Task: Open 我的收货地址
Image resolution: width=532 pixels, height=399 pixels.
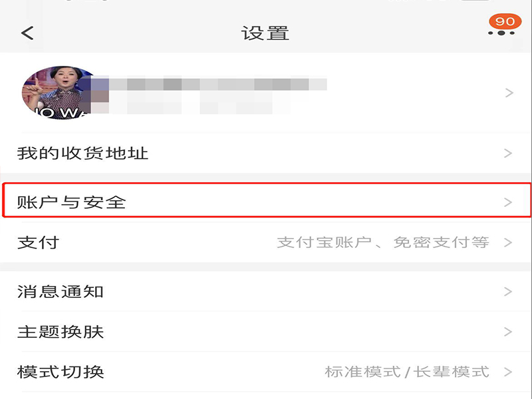Action: point(266,154)
